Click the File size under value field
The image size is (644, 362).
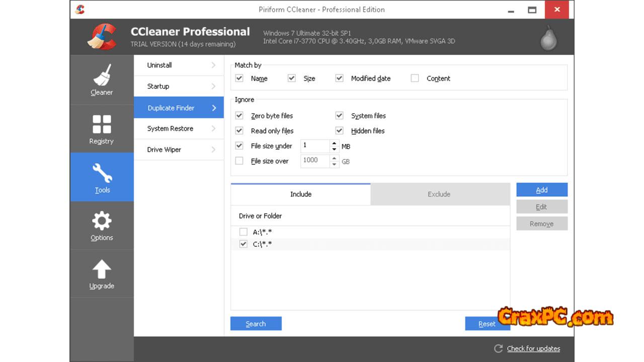pos(315,146)
